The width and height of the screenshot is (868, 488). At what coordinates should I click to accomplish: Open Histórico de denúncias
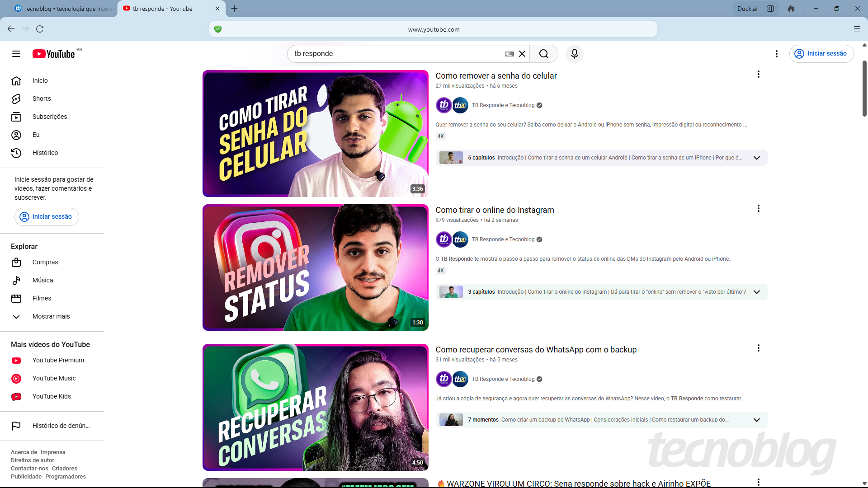tap(52, 426)
